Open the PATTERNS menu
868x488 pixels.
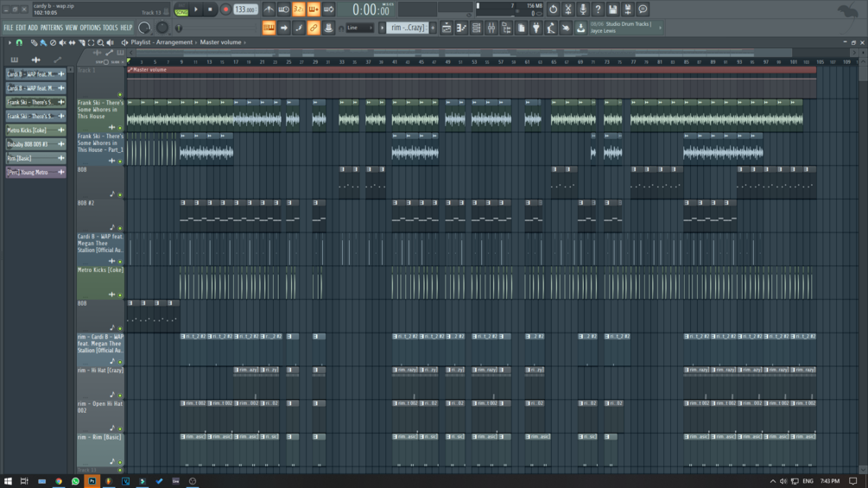click(x=52, y=28)
